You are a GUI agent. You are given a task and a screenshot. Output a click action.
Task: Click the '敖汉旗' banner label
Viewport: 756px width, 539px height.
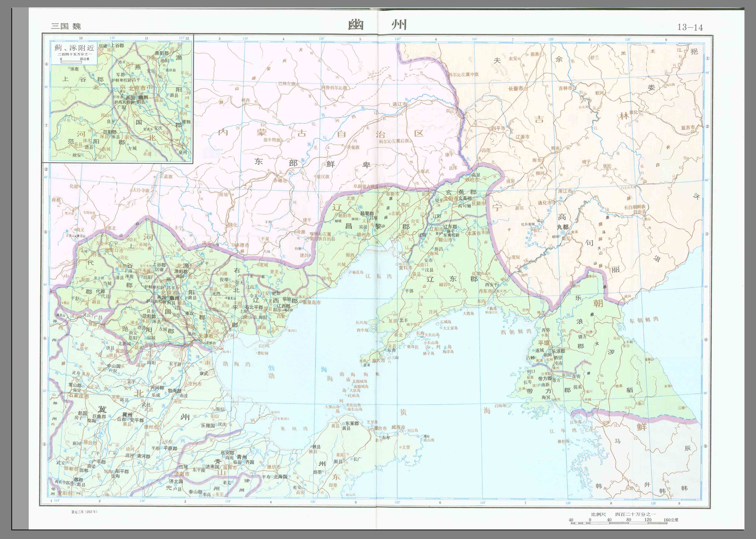tap(323, 176)
